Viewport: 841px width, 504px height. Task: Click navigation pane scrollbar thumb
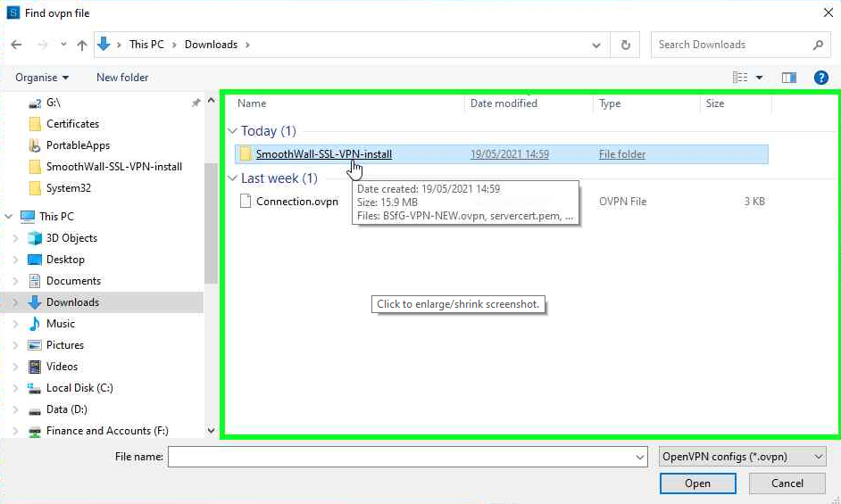click(211, 223)
